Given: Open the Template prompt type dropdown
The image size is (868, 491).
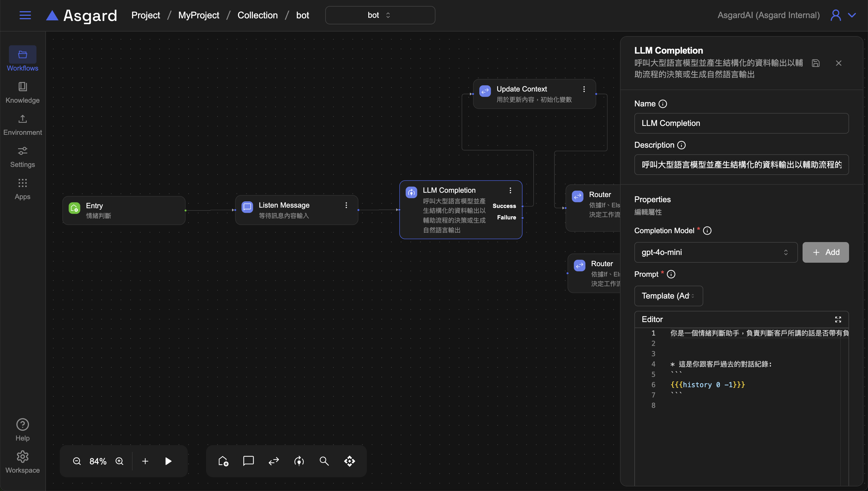Looking at the screenshot, I should point(668,296).
